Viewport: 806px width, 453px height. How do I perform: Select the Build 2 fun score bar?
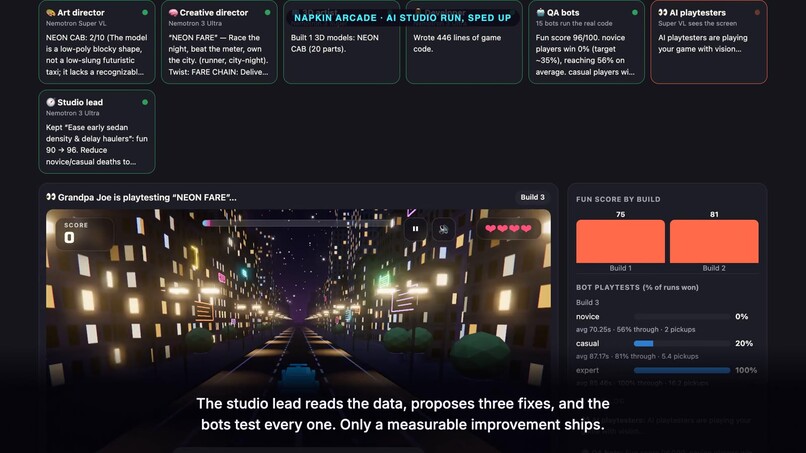(x=714, y=242)
